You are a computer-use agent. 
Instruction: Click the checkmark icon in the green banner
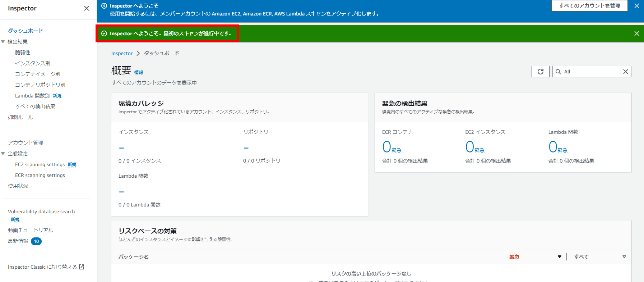pyautogui.click(x=104, y=33)
